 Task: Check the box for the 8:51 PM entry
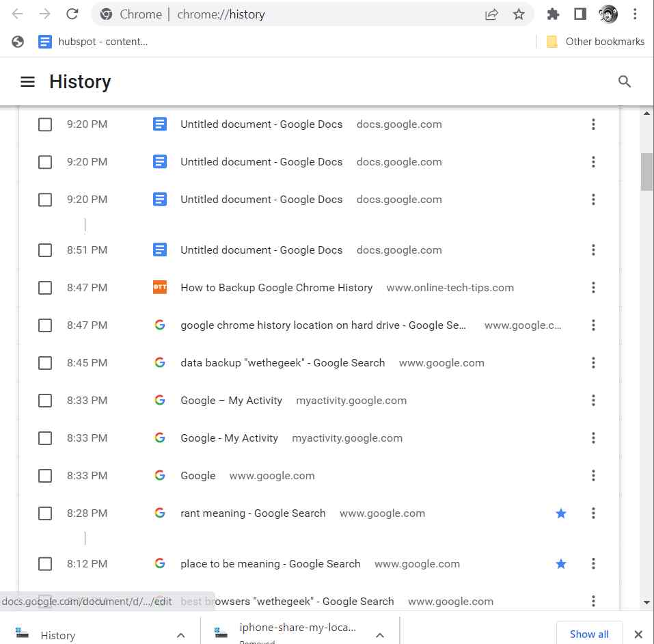(x=45, y=250)
